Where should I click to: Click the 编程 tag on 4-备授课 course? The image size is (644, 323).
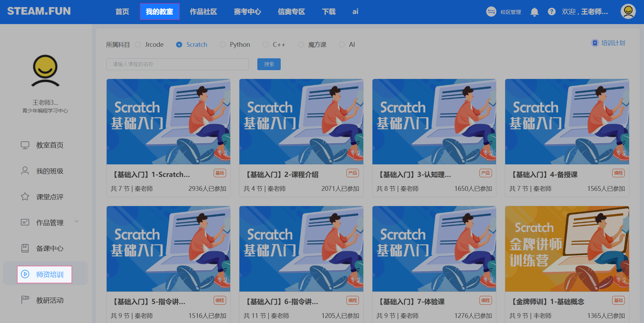coord(618,173)
